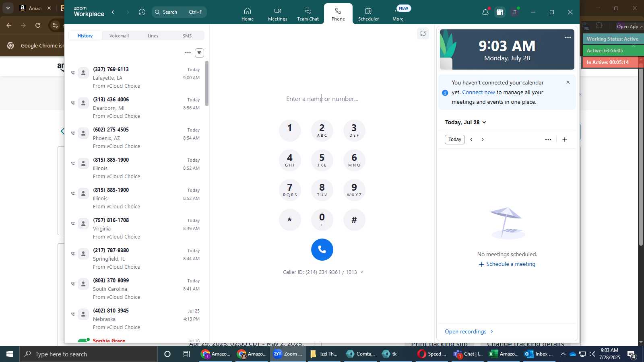Viewport: 644px width, 362px height.
Task: Switch to Voicemail tab
Action: coord(119,36)
